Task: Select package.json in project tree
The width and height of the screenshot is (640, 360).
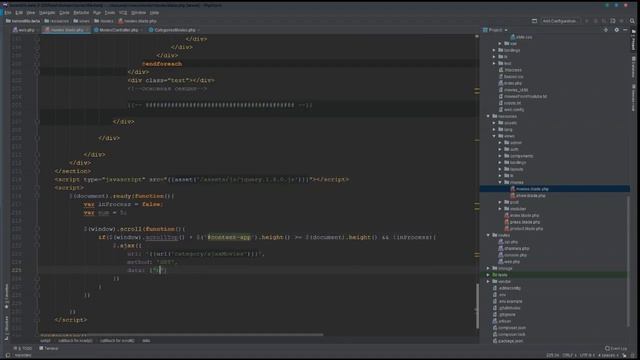Action: click(x=507, y=341)
